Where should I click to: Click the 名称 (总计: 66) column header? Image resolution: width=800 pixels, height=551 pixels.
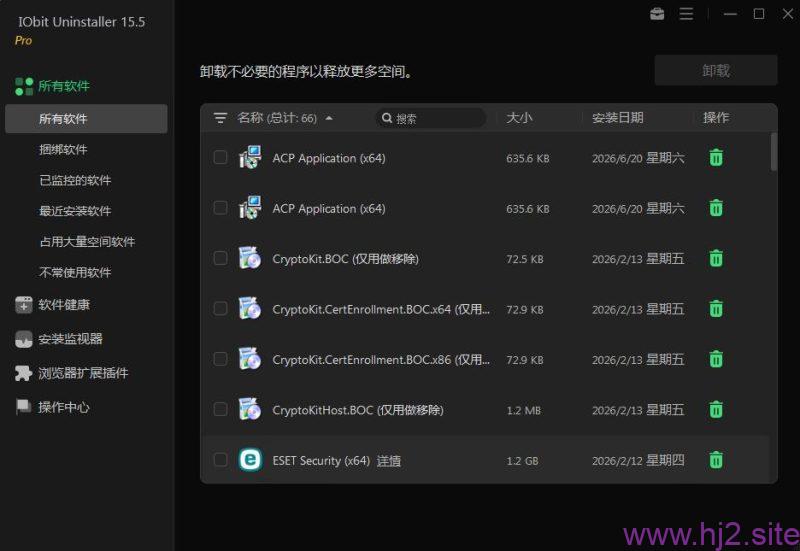[x=277, y=118]
